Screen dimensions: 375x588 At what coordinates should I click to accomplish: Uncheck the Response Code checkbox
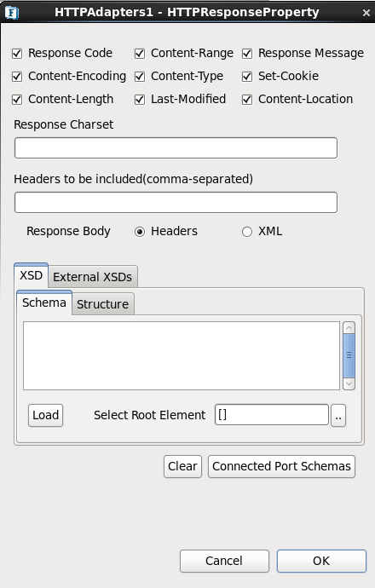17,54
